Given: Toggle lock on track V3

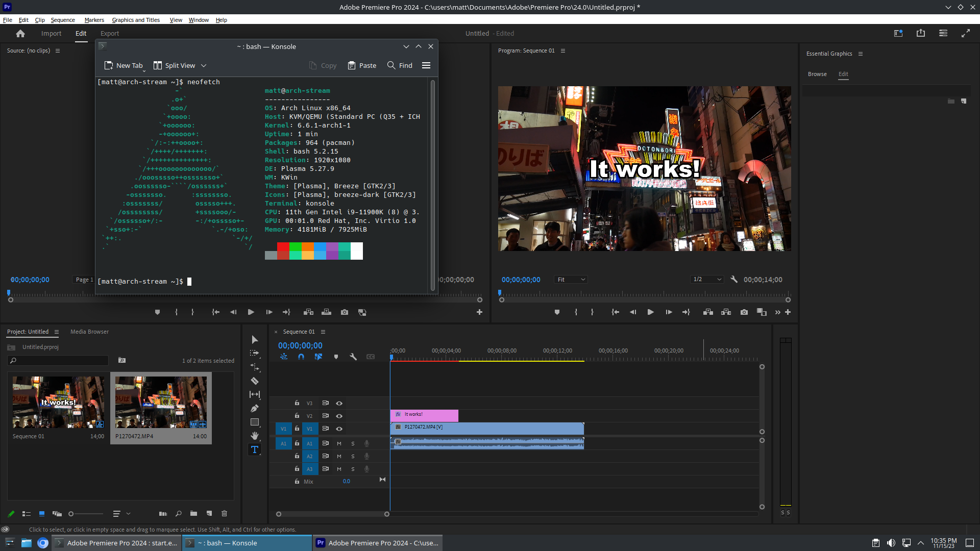Looking at the screenshot, I should [x=297, y=403].
